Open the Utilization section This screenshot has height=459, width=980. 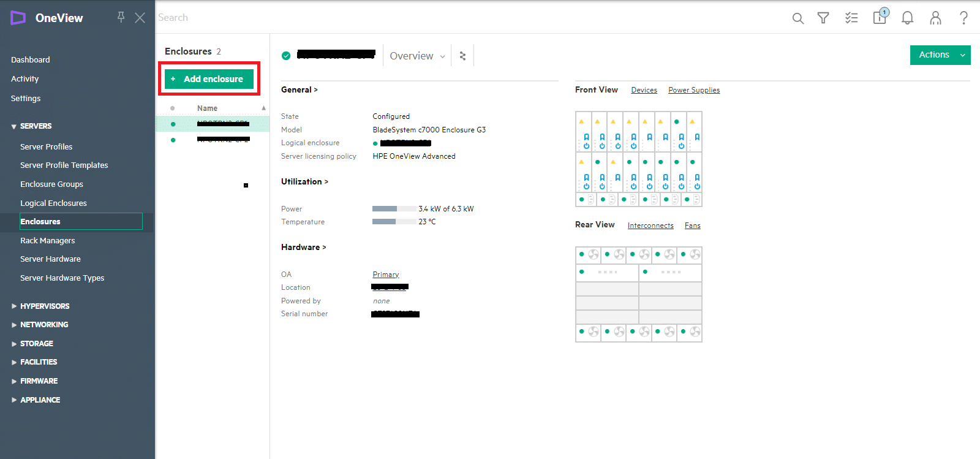304,182
